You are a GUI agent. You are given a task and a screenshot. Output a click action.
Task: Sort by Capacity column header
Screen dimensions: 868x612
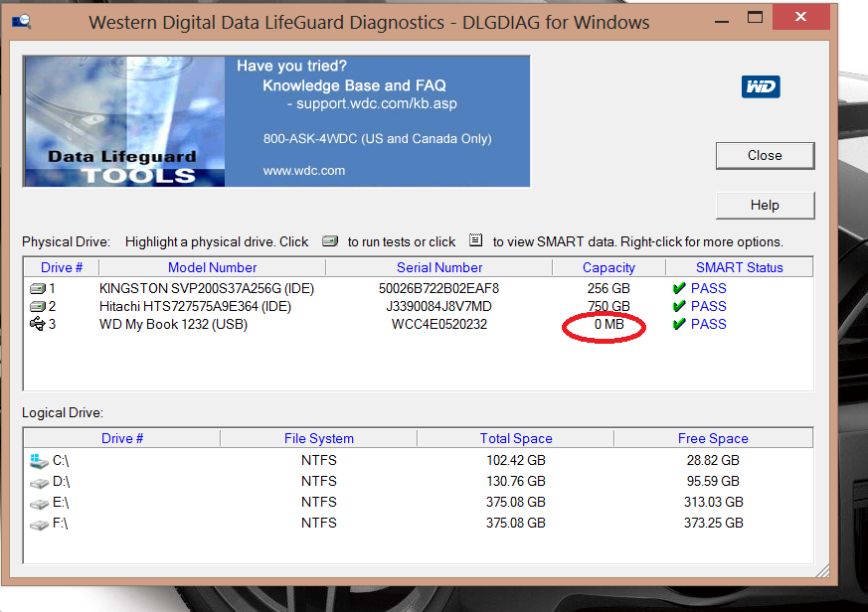[608, 267]
